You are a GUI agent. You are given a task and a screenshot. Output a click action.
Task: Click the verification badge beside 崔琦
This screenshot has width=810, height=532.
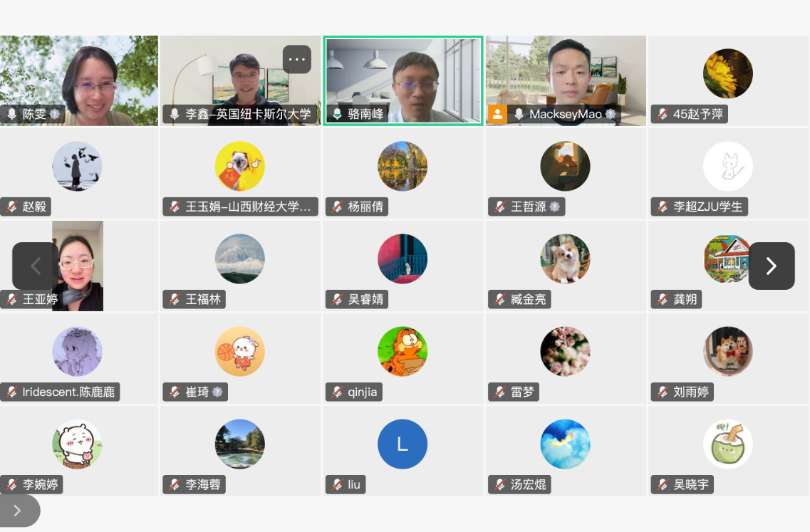click(217, 392)
